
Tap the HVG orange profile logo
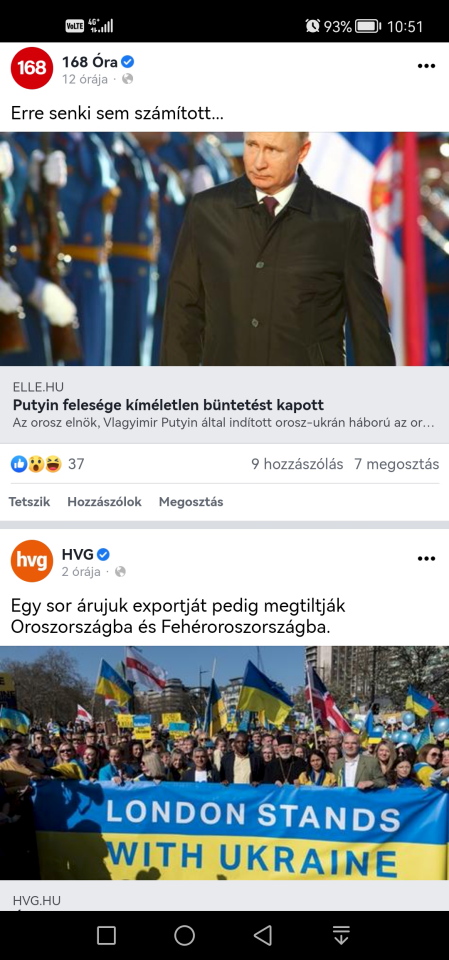[32, 561]
